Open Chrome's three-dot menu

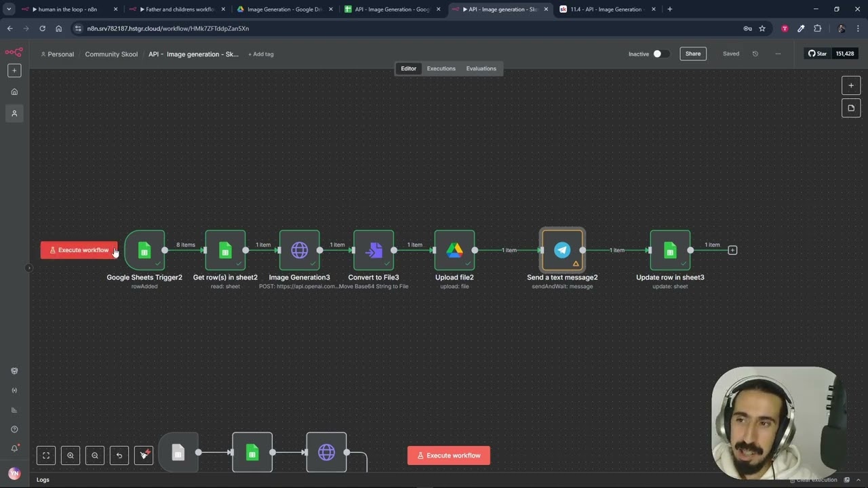859,28
